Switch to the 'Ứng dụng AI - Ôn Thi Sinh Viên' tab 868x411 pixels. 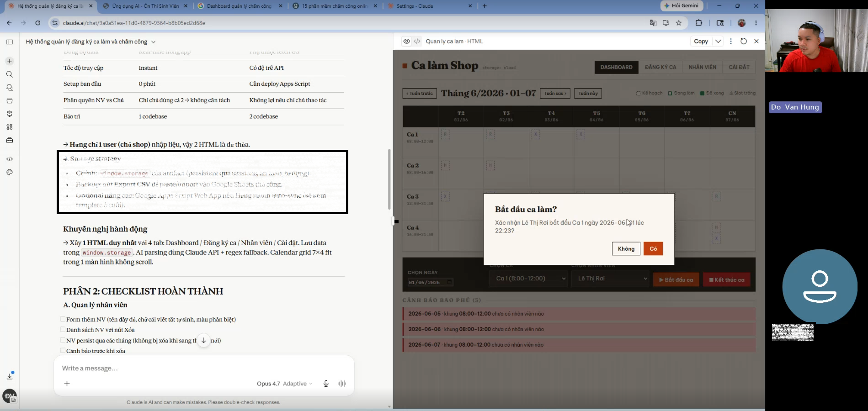click(x=145, y=6)
